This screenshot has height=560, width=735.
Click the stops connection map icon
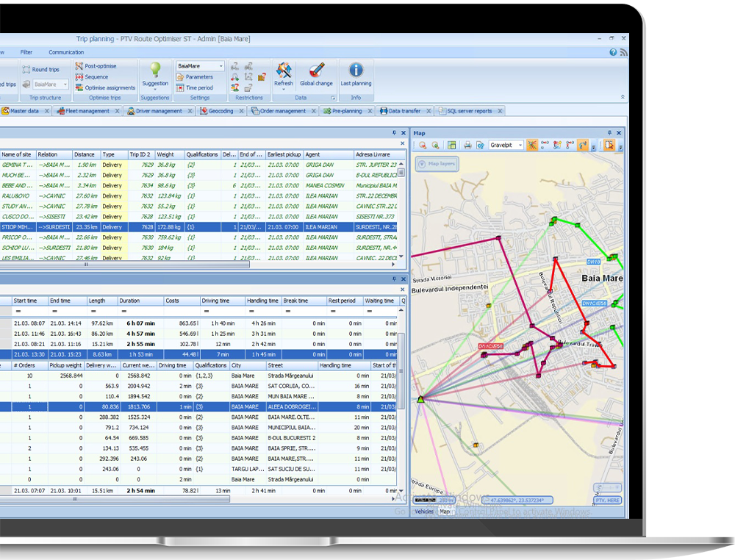570,146
